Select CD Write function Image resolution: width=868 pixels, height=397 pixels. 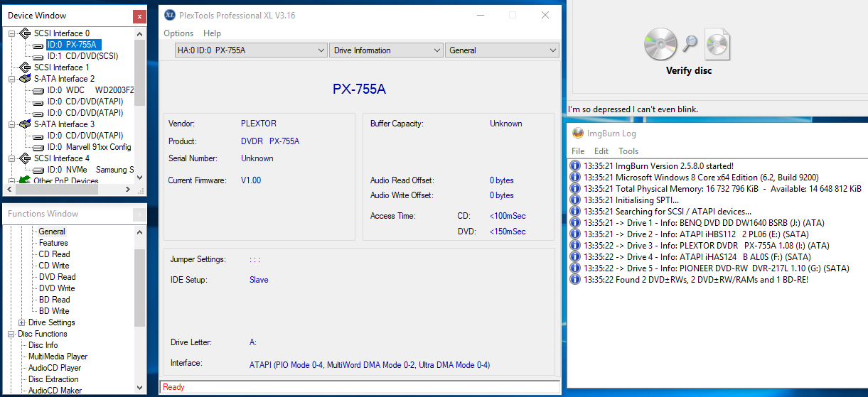(54, 266)
